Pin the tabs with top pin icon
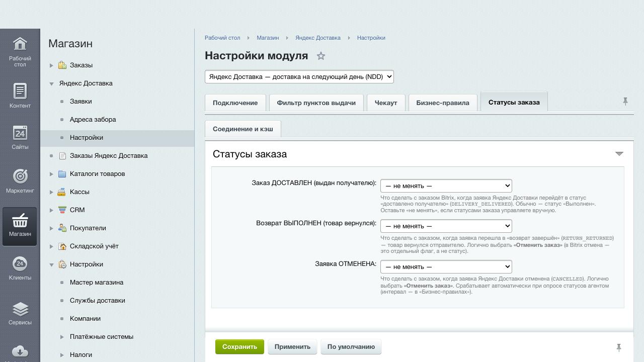Viewport: 644px width, 362px height. click(x=625, y=101)
